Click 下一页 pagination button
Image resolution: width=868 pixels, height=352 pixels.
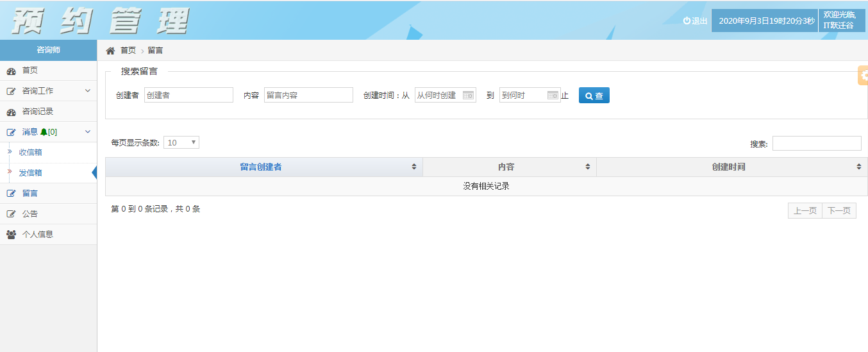[x=839, y=210]
